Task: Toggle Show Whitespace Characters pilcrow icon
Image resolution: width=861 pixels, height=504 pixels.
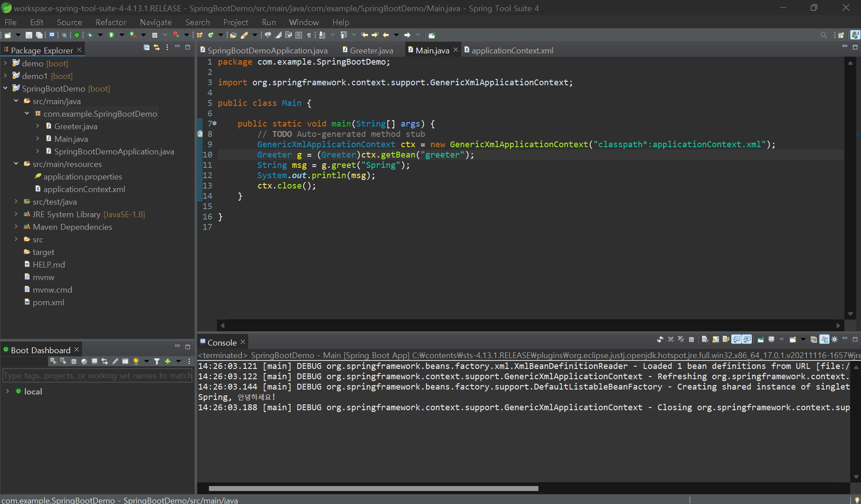Action: pos(309,35)
